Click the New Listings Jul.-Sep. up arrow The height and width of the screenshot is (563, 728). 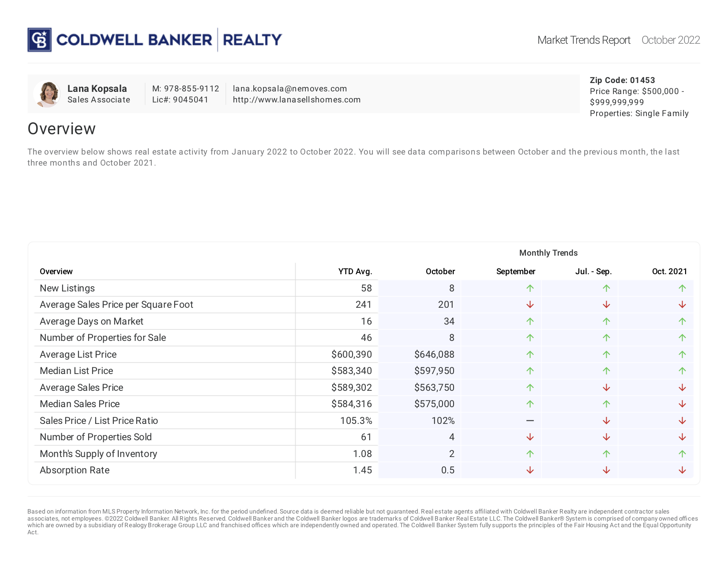[606, 288]
